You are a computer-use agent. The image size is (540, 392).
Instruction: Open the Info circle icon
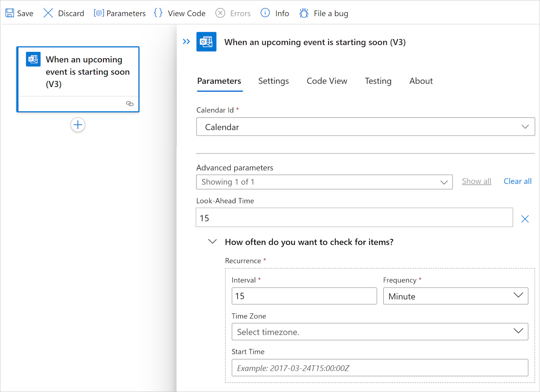[265, 13]
